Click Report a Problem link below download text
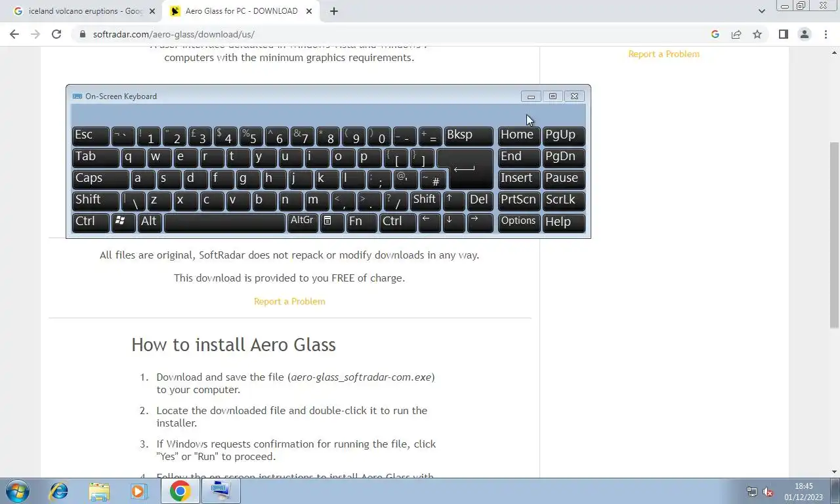The width and height of the screenshot is (840, 504). [x=289, y=301]
